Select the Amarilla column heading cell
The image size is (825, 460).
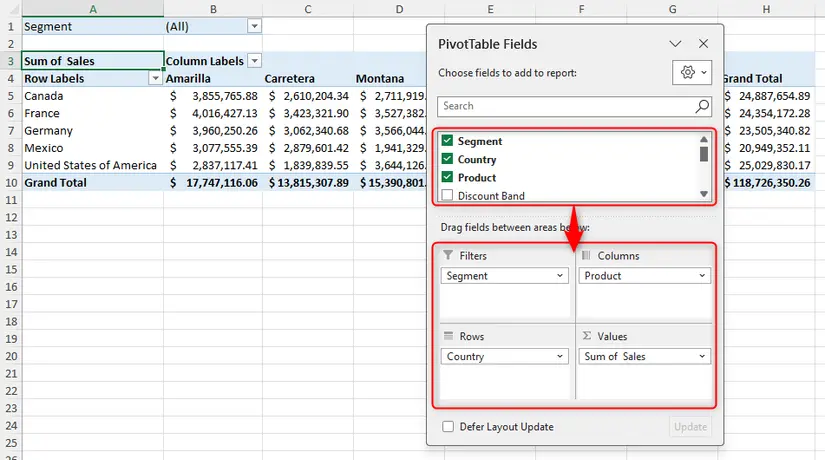(213, 78)
